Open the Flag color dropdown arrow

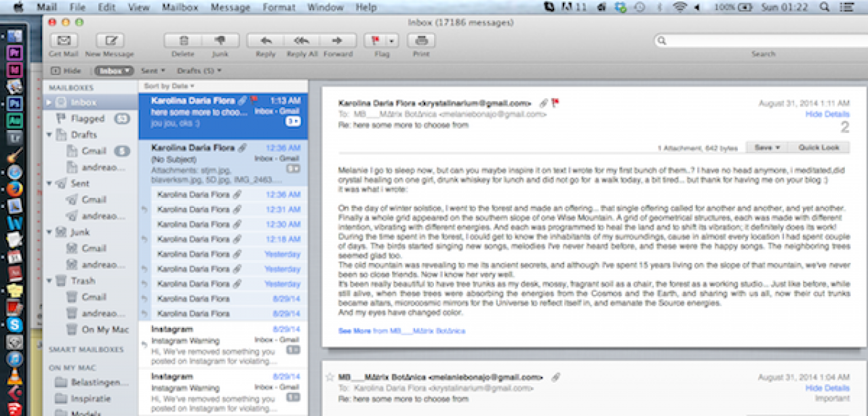point(391,41)
